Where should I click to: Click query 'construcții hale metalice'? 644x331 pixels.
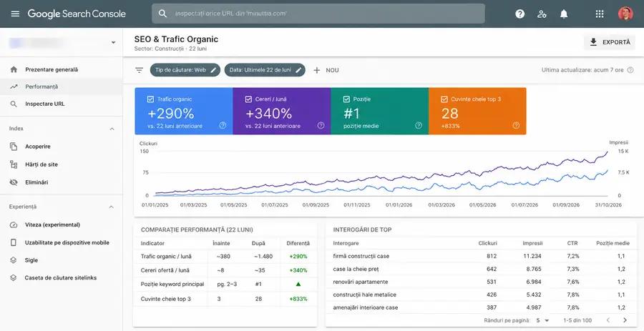point(365,295)
